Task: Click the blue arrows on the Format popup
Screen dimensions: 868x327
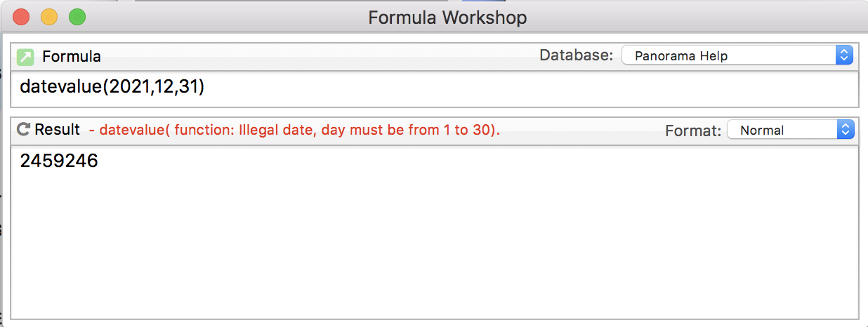Action: (845, 130)
